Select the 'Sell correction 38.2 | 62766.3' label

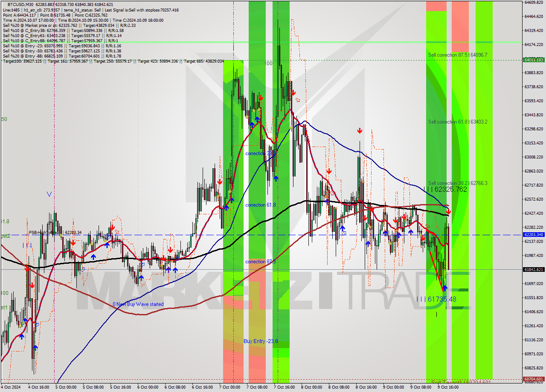tap(458, 183)
